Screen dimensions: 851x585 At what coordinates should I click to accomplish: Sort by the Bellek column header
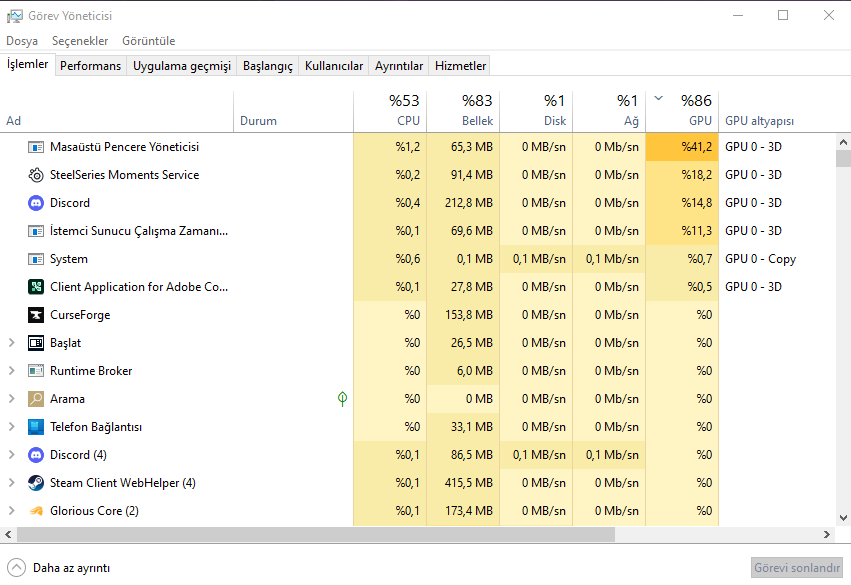(463, 112)
